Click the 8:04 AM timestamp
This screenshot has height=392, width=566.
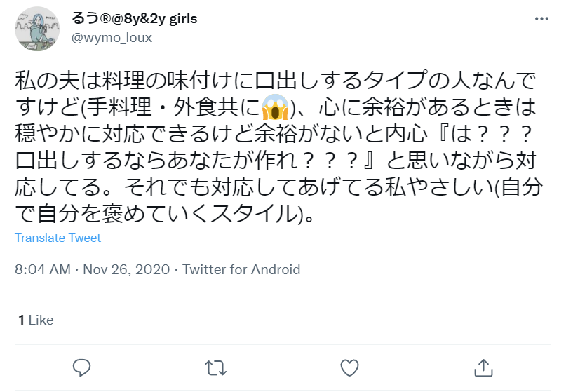(43, 270)
